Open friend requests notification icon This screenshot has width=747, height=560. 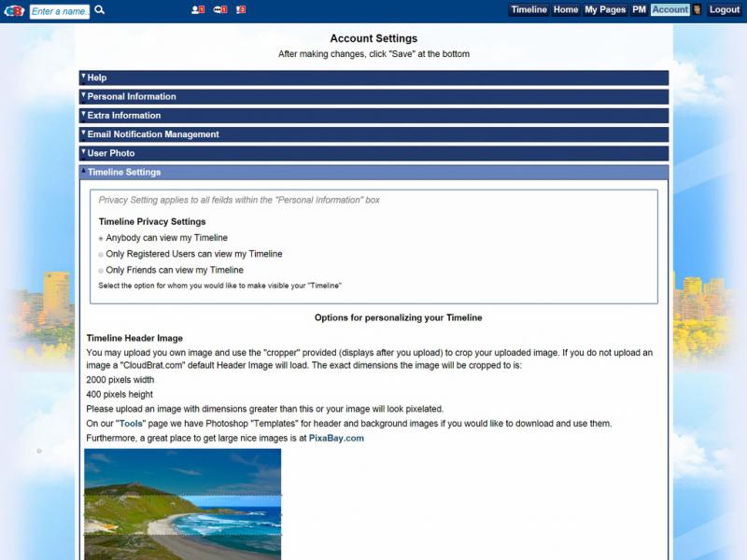pyautogui.click(x=197, y=10)
